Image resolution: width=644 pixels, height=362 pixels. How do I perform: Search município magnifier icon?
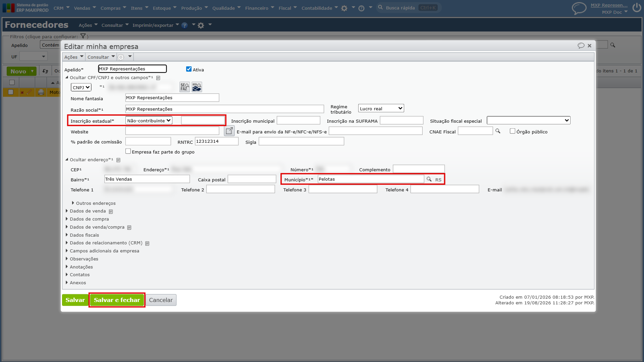click(429, 179)
